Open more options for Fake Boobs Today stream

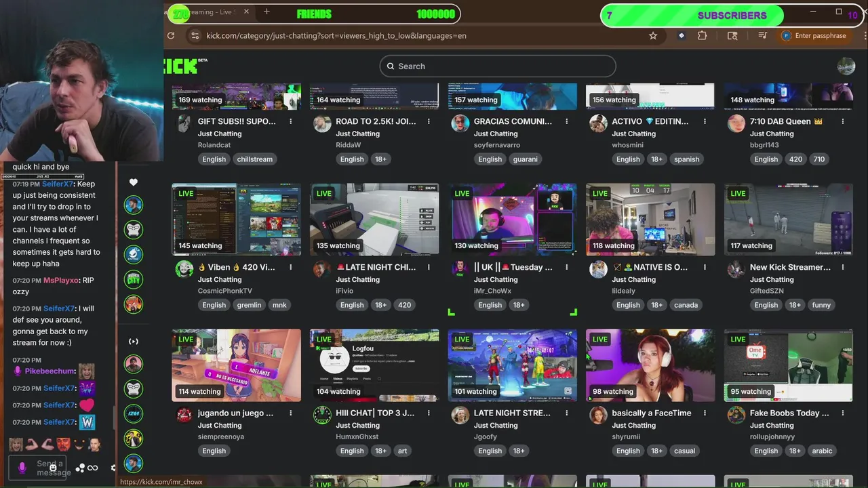[x=843, y=413]
